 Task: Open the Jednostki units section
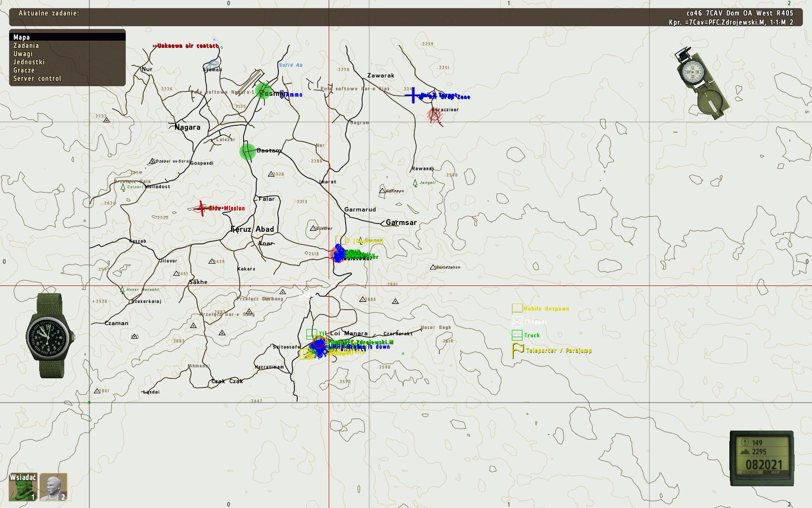pos(29,62)
